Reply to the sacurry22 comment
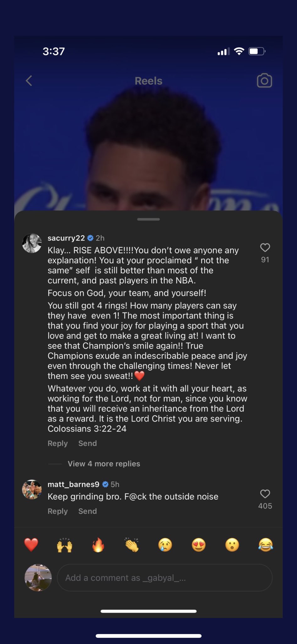297x644 pixels. click(57, 443)
